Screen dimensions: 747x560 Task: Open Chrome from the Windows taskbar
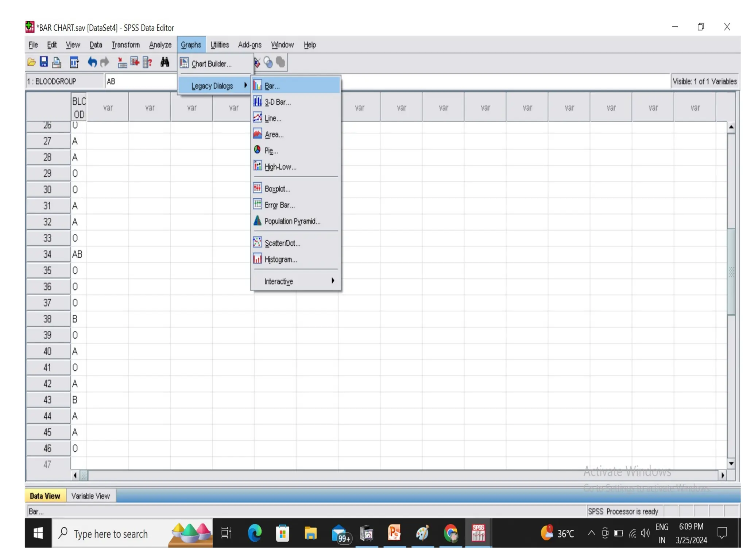(x=451, y=534)
